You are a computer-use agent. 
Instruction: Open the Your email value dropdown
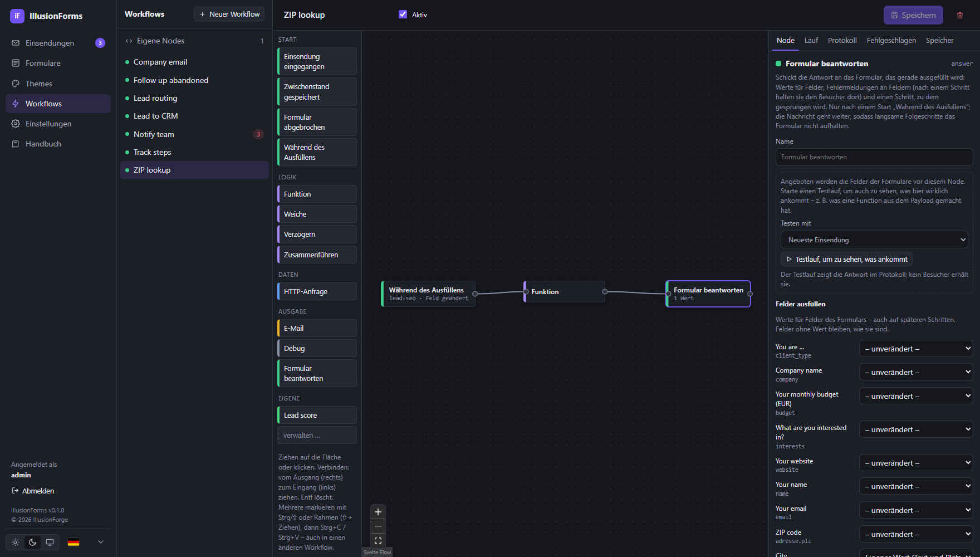(x=916, y=510)
